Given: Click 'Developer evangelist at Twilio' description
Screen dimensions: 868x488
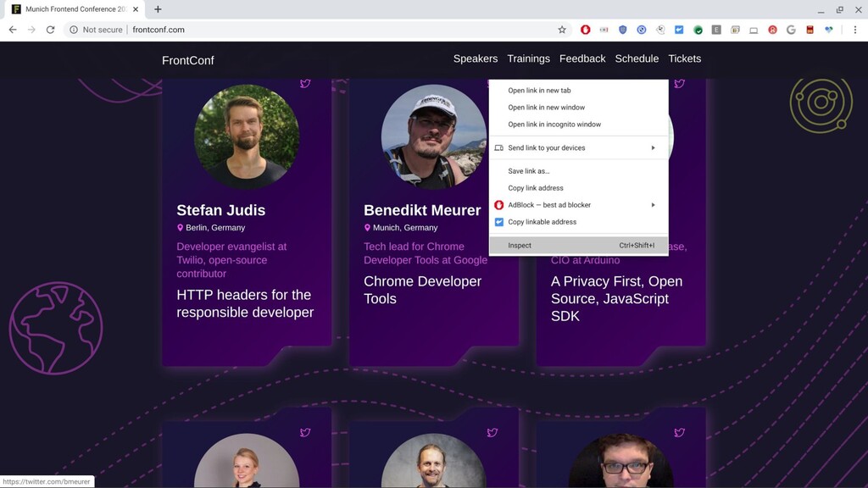Looking at the screenshot, I should coord(232,260).
